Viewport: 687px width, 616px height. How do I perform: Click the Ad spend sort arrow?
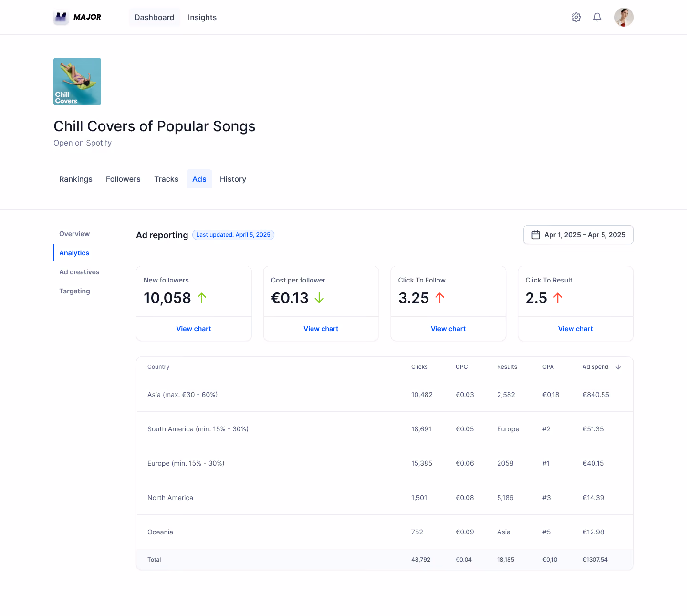tap(618, 367)
